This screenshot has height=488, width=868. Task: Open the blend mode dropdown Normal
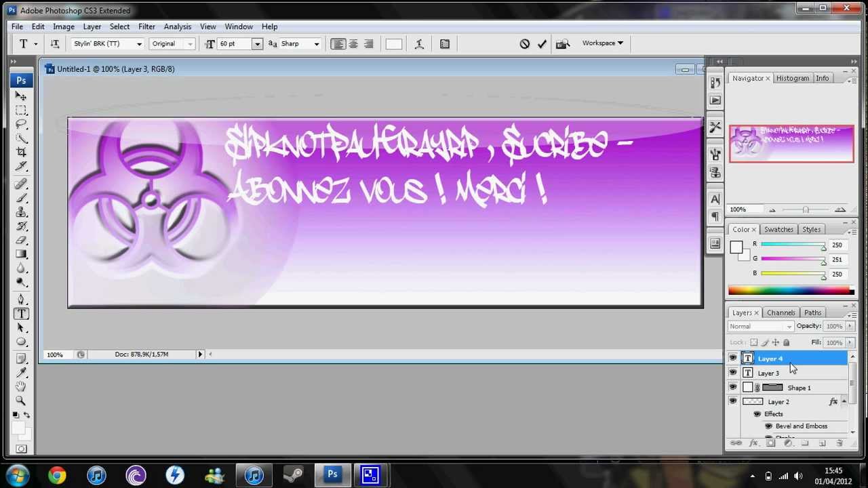coord(760,327)
